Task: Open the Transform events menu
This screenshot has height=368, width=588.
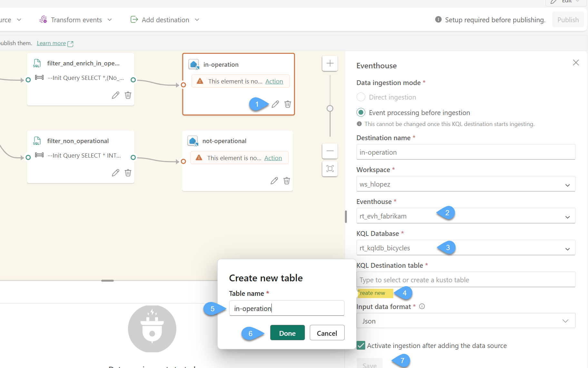Action: tap(76, 20)
